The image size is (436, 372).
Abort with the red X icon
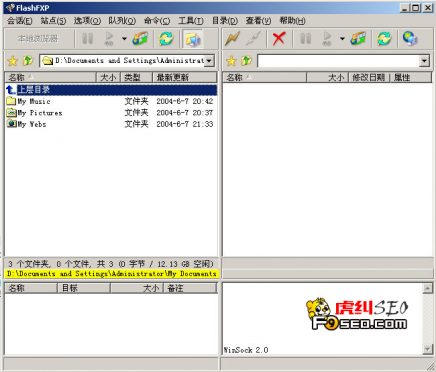(x=279, y=39)
